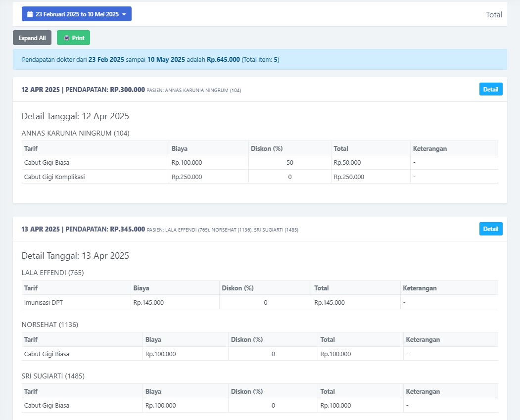Viewport: 520px width, 420px height.
Task: Click the printer icon on the Print button
Action: [x=66, y=38]
